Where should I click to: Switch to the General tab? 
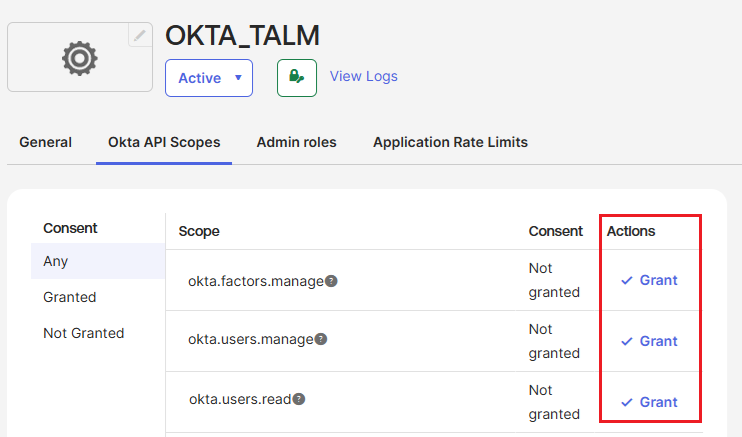point(46,142)
